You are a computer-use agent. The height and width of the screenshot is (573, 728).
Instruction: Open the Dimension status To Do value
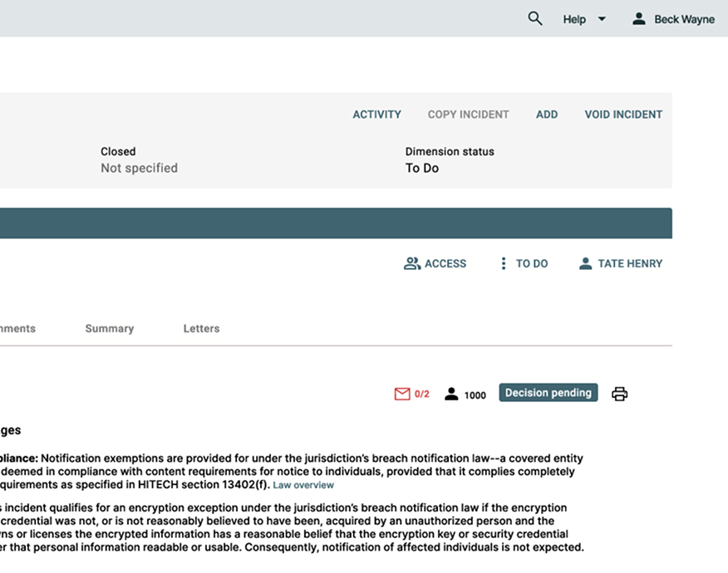click(421, 168)
